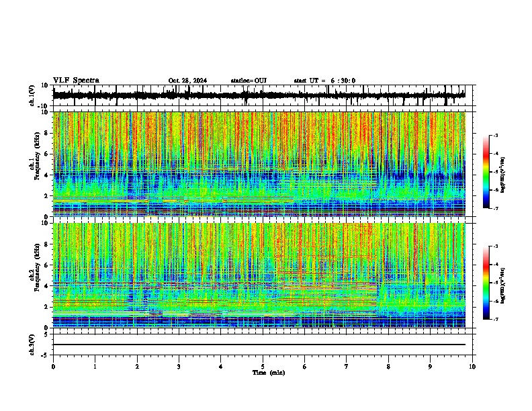532x411 pixels.
Task: Click time axis tick label "4"
Action: coord(221,367)
